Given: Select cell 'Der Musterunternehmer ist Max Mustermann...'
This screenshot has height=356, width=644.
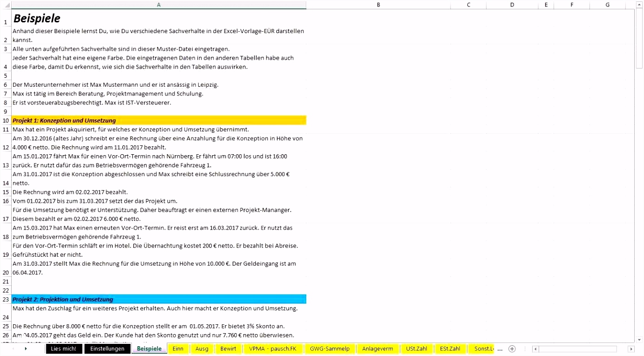Looking at the screenshot, I should pos(159,85).
